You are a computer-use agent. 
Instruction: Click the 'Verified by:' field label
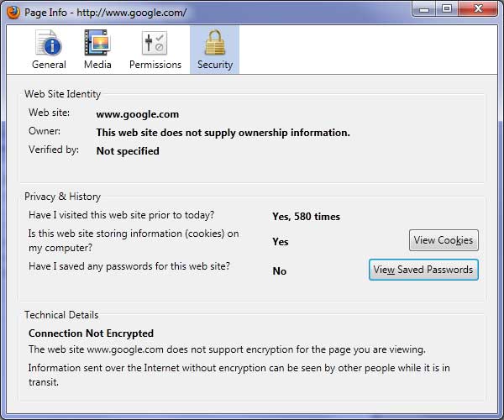[54, 150]
